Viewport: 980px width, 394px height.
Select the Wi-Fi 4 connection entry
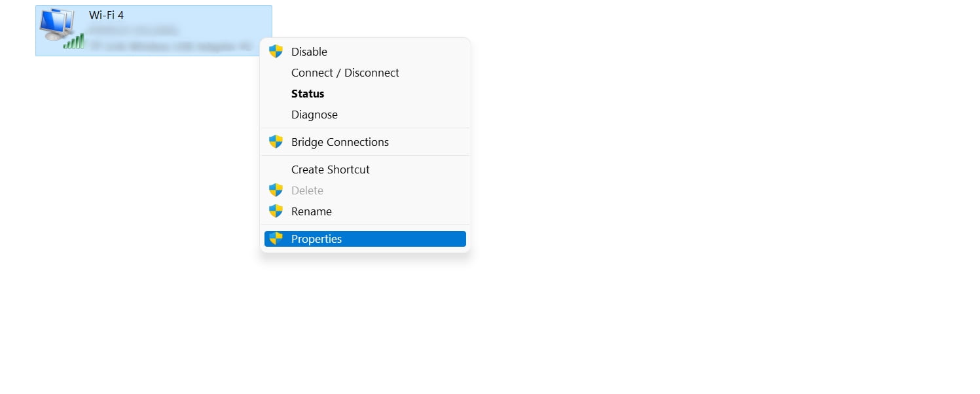point(153,31)
